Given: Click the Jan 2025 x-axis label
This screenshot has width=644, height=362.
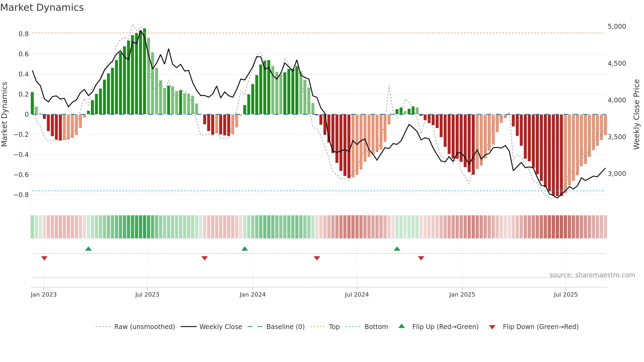Looking at the screenshot, I should [x=462, y=294].
